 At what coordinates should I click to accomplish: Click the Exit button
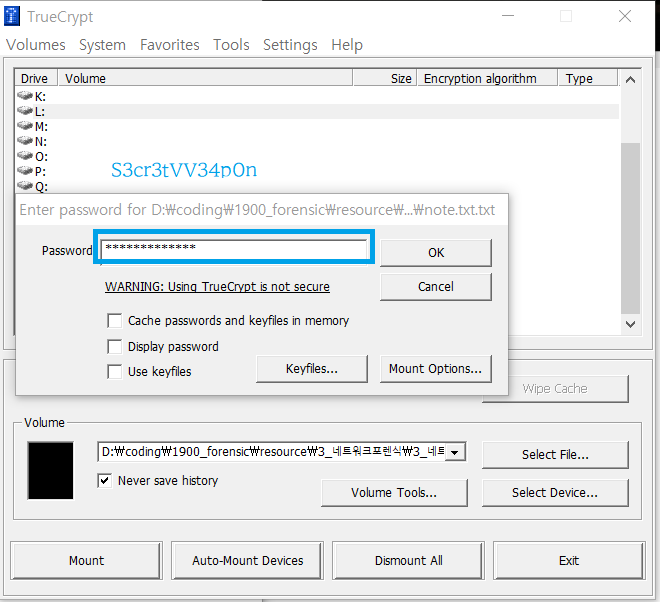click(569, 561)
